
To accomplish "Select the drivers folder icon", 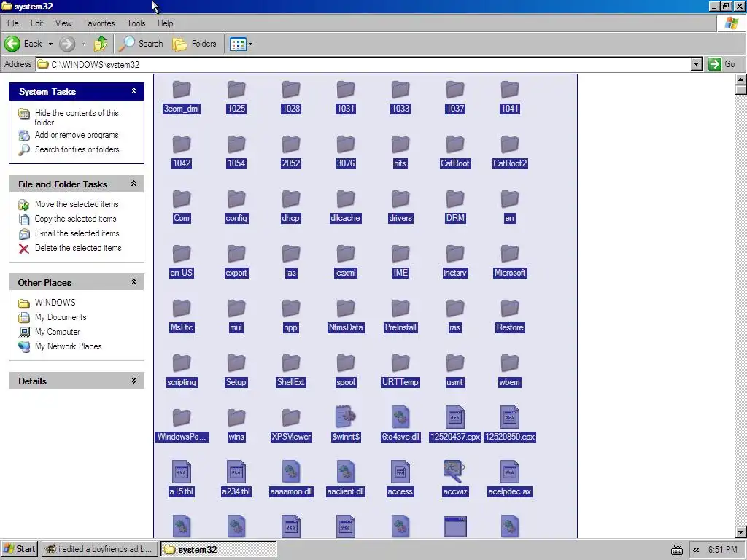I will click(x=400, y=199).
